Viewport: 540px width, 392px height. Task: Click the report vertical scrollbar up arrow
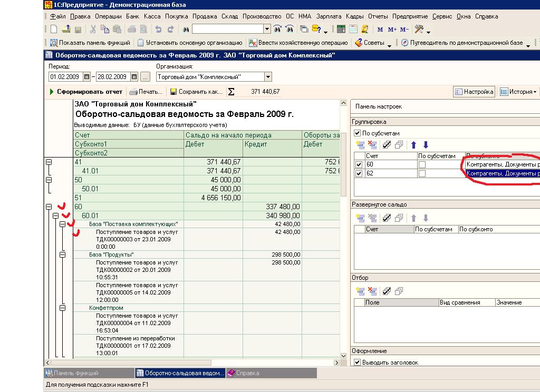coord(343,103)
